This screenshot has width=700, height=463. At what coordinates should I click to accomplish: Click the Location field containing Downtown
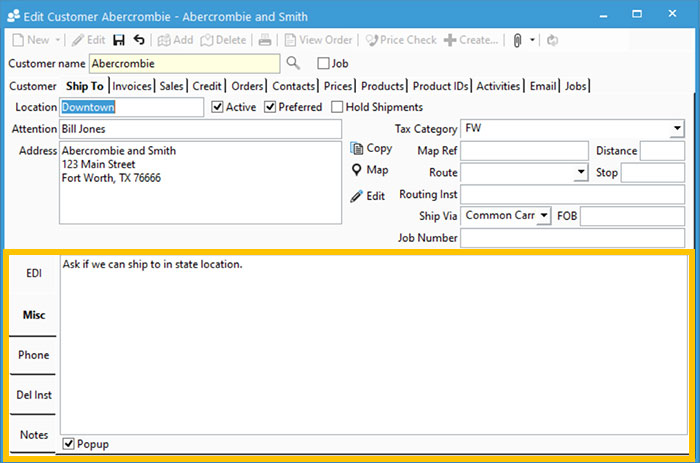pyautogui.click(x=132, y=107)
